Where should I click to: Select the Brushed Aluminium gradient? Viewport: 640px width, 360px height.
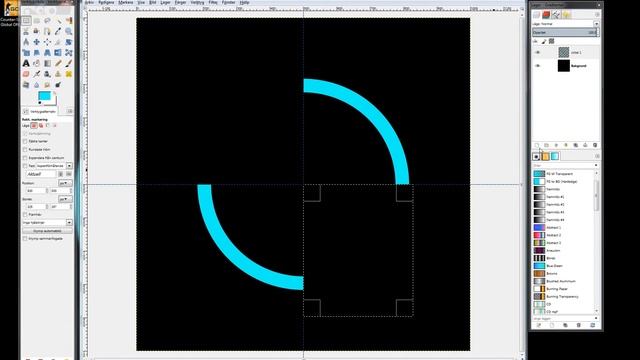561,281
